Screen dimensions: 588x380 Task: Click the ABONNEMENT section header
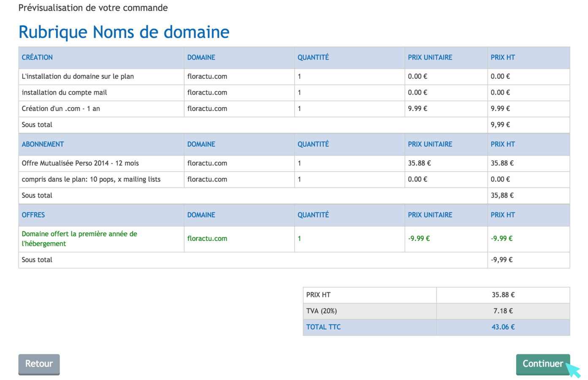click(x=43, y=144)
